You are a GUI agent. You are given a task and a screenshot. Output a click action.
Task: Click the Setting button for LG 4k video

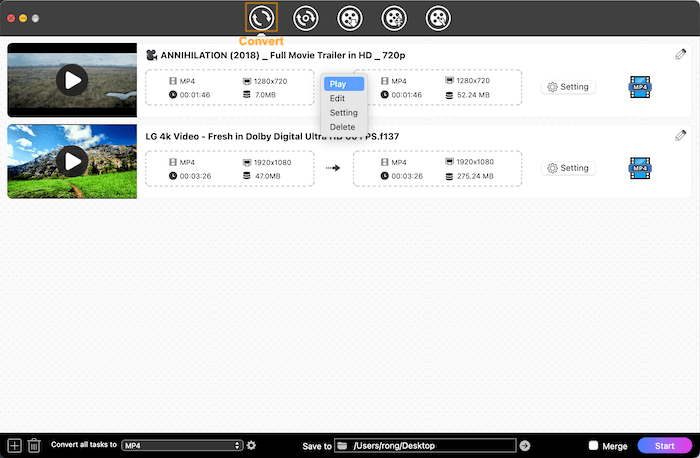click(x=568, y=168)
